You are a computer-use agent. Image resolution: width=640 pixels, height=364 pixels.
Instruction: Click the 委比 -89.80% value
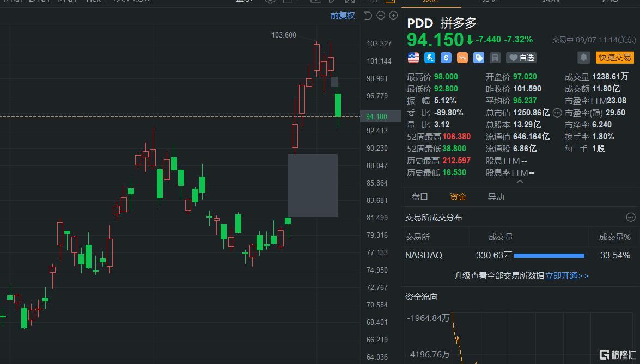[x=449, y=113]
